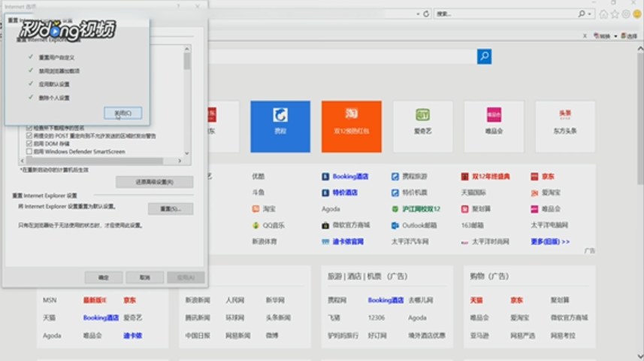The height and width of the screenshot is (361, 644).
Task: Open the 新浪新闻 link
Action: (198, 300)
